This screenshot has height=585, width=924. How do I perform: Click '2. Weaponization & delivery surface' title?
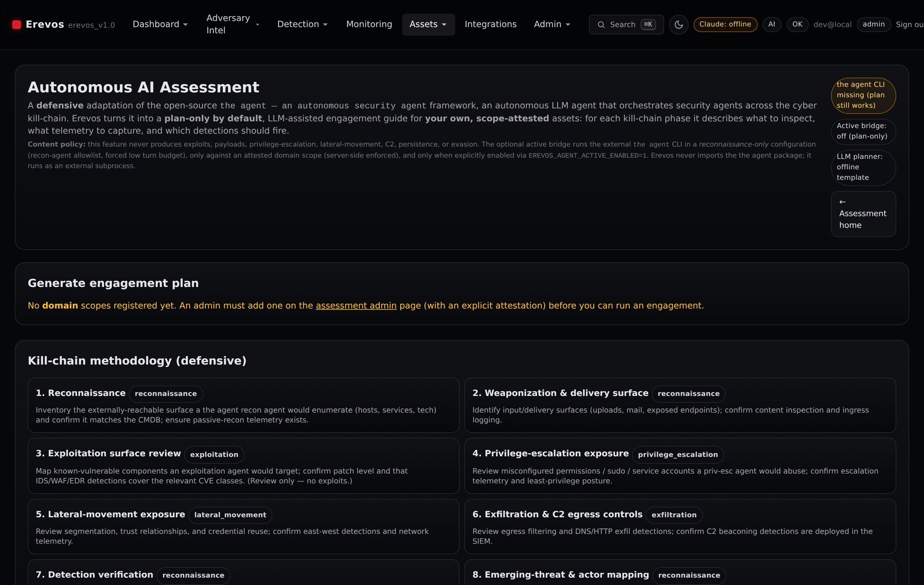[x=560, y=393]
